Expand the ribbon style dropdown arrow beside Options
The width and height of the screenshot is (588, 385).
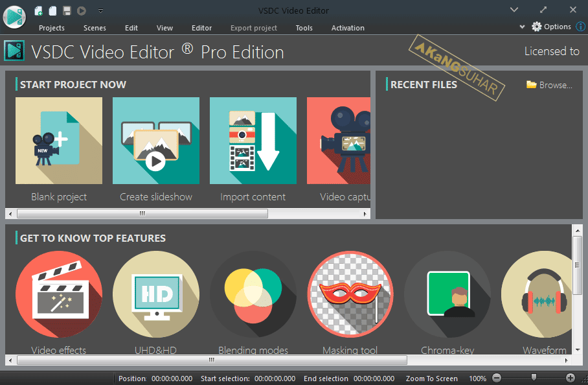(x=522, y=27)
